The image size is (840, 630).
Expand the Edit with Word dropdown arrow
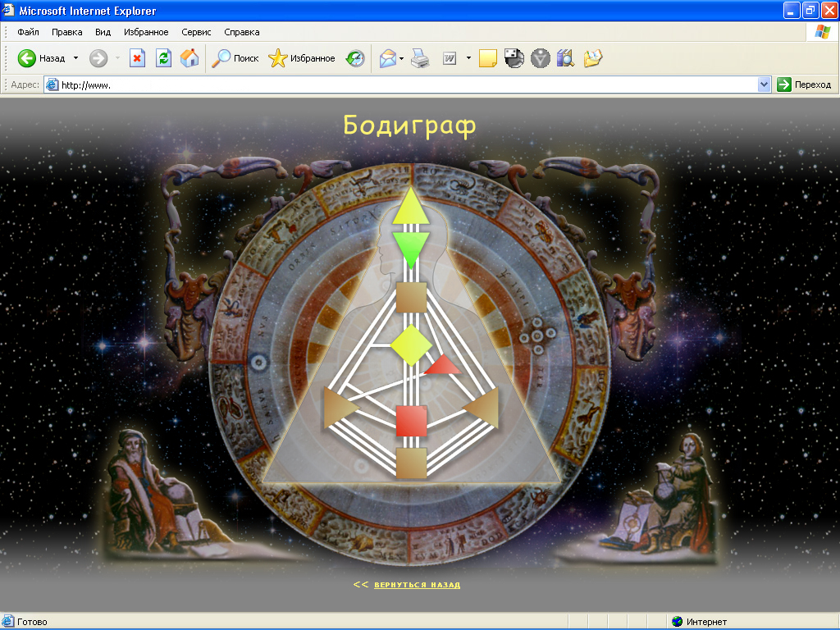point(468,58)
